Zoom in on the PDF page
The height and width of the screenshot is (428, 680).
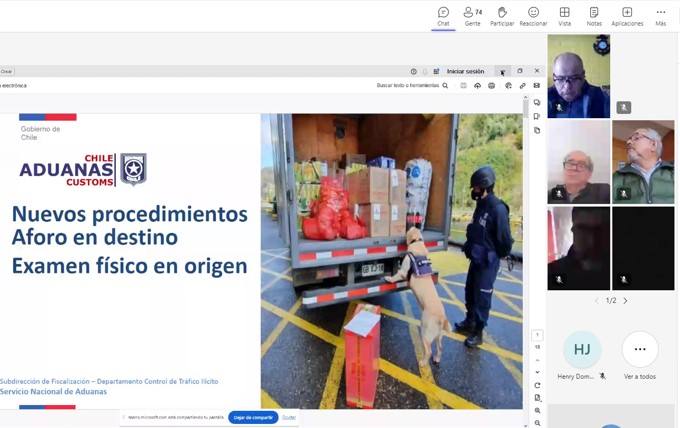537,411
